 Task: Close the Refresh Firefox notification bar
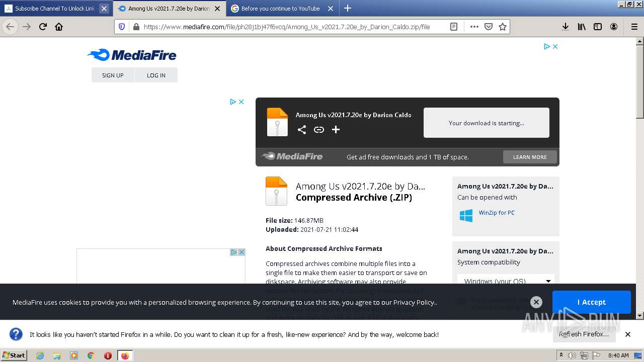(628, 334)
